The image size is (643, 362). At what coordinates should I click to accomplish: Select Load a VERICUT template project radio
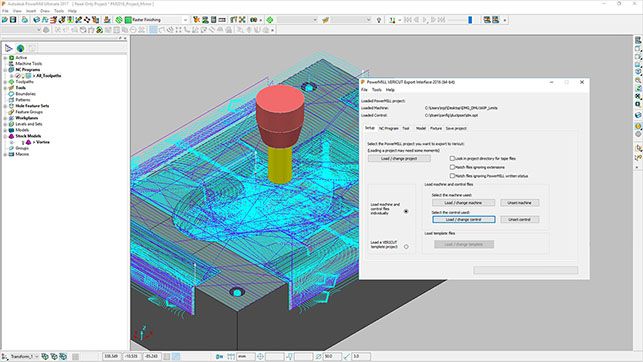pyautogui.click(x=406, y=247)
